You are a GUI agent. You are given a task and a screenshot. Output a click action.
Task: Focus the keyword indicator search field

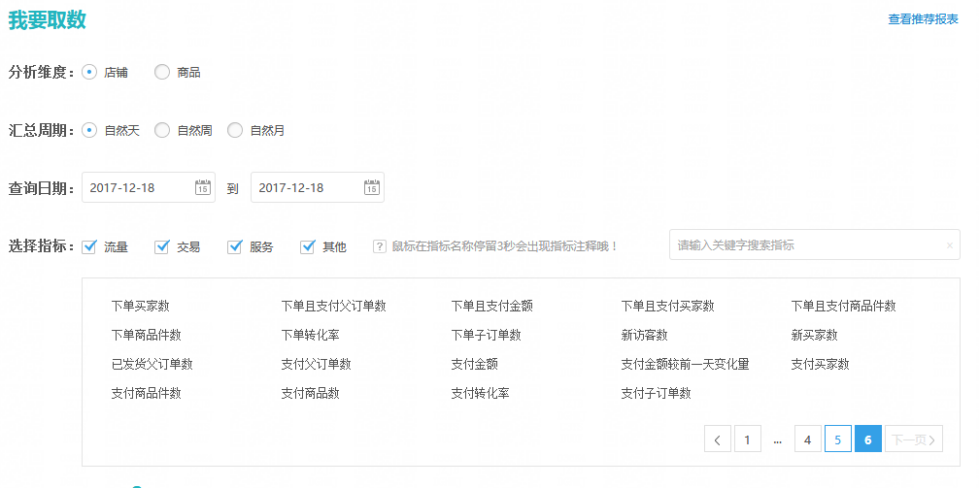[x=815, y=245]
